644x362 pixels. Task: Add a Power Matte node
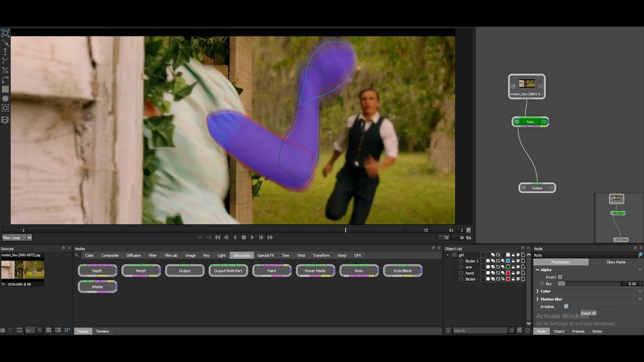coord(315,270)
